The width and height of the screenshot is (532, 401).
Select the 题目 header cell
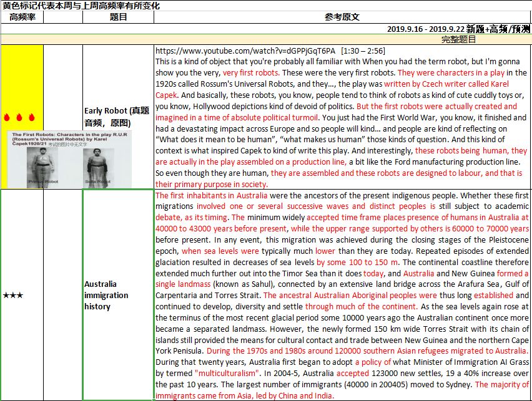(x=118, y=17)
